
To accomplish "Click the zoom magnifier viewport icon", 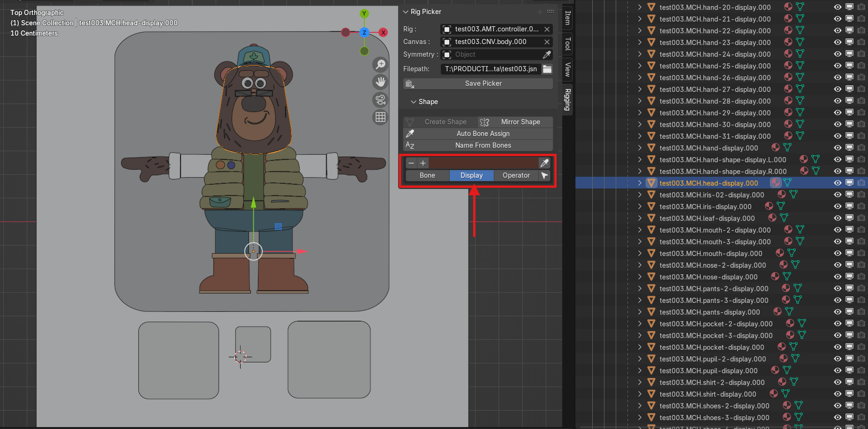I will point(380,64).
